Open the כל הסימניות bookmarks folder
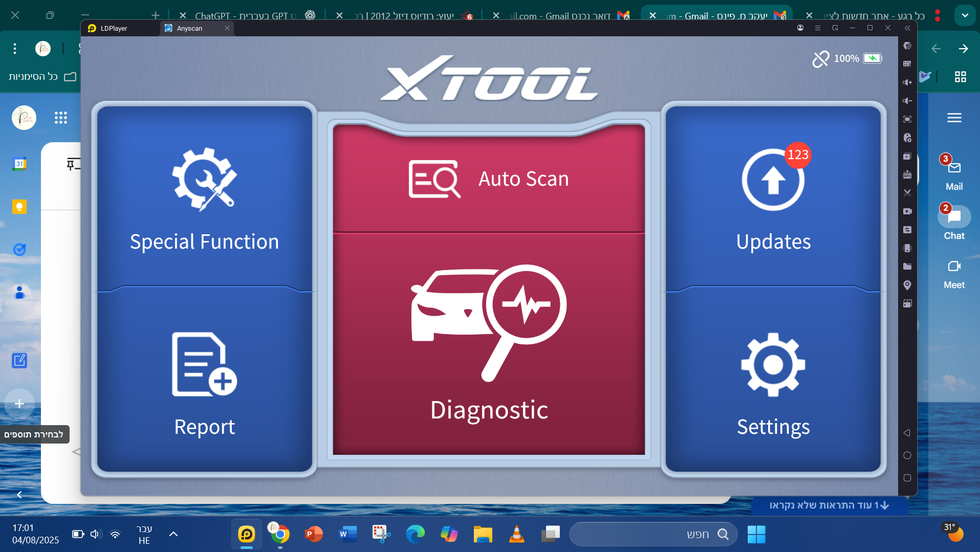980x552 pixels. pos(42,77)
